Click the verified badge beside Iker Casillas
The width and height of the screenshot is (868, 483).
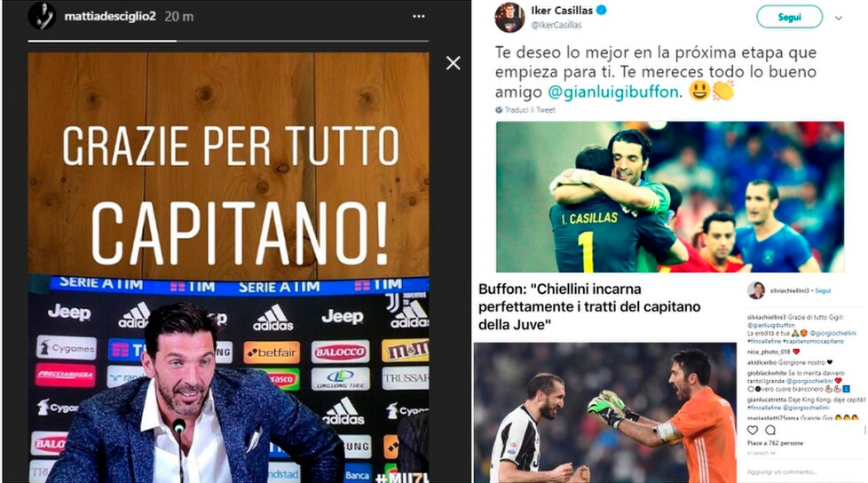tap(602, 10)
